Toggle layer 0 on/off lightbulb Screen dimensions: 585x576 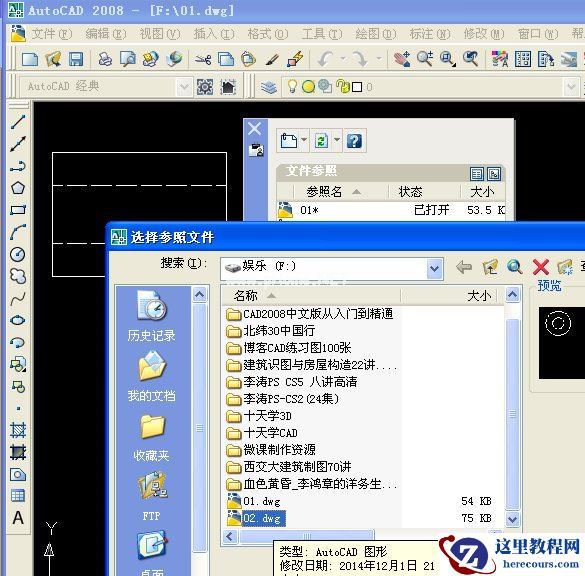[292, 87]
